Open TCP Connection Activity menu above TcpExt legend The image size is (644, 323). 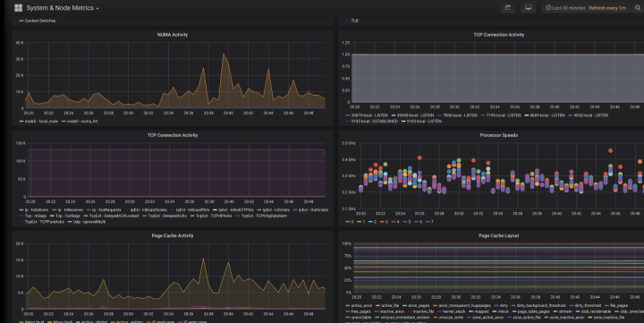(x=173, y=135)
